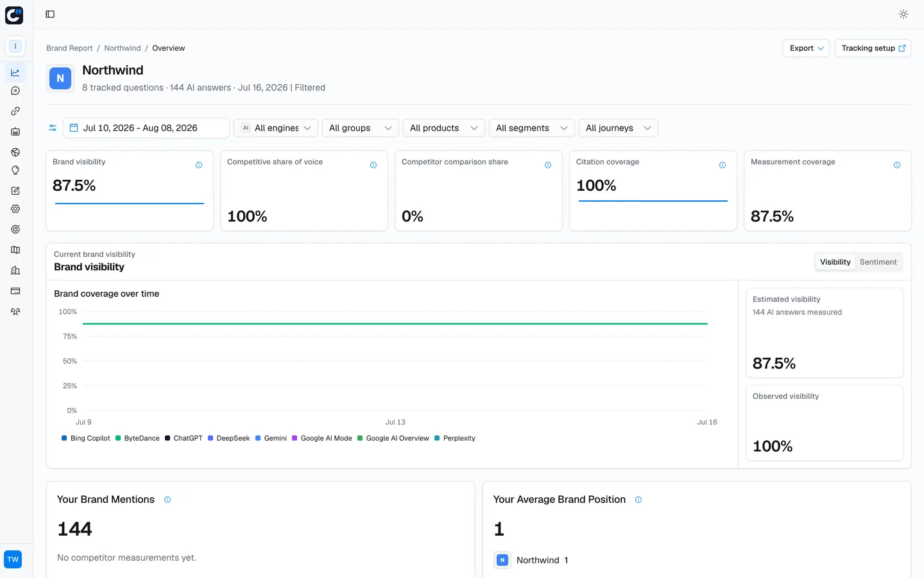
Task: Click the Brand visibility blue progress bar
Action: (130, 204)
